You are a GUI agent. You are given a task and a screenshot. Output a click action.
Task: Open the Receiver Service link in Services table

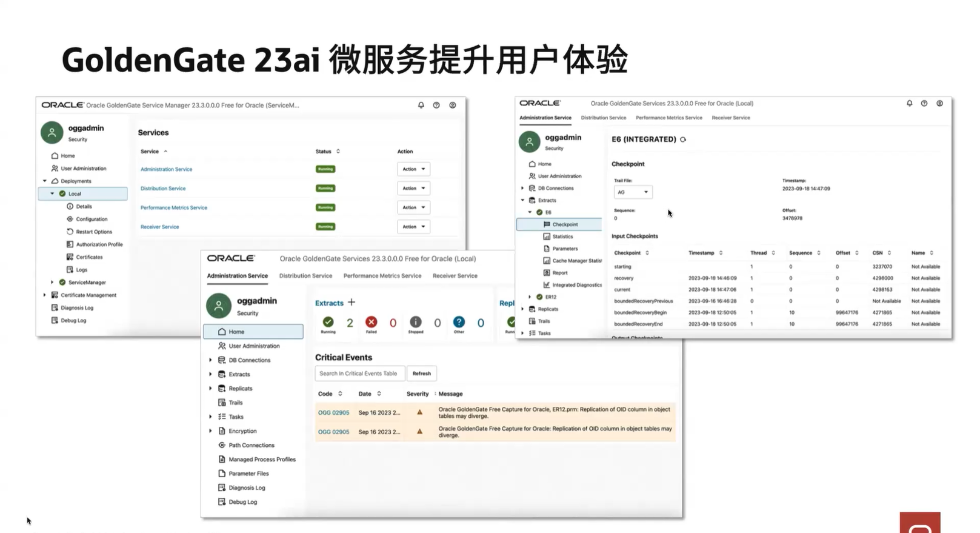pyautogui.click(x=159, y=227)
